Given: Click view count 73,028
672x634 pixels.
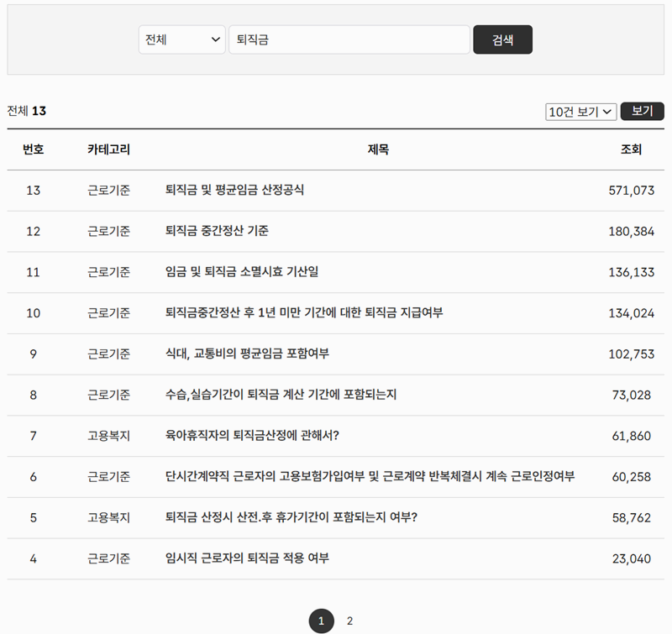Looking at the screenshot, I should (632, 395).
